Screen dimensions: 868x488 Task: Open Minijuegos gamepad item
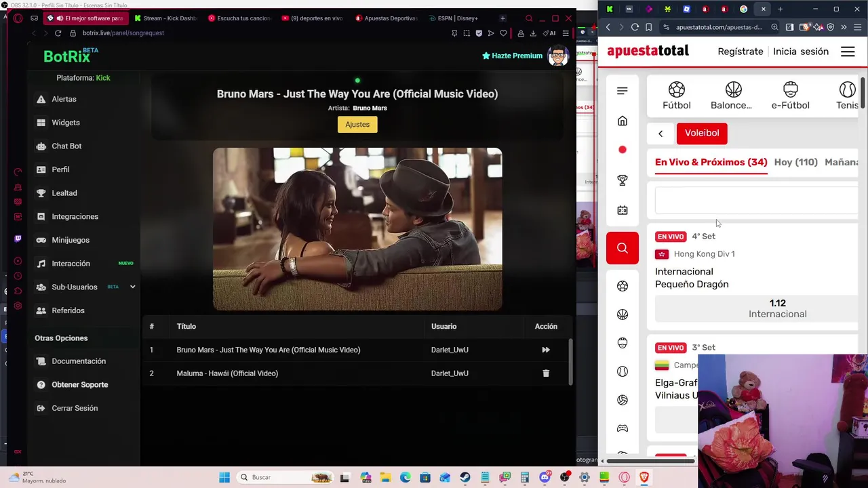(x=71, y=240)
